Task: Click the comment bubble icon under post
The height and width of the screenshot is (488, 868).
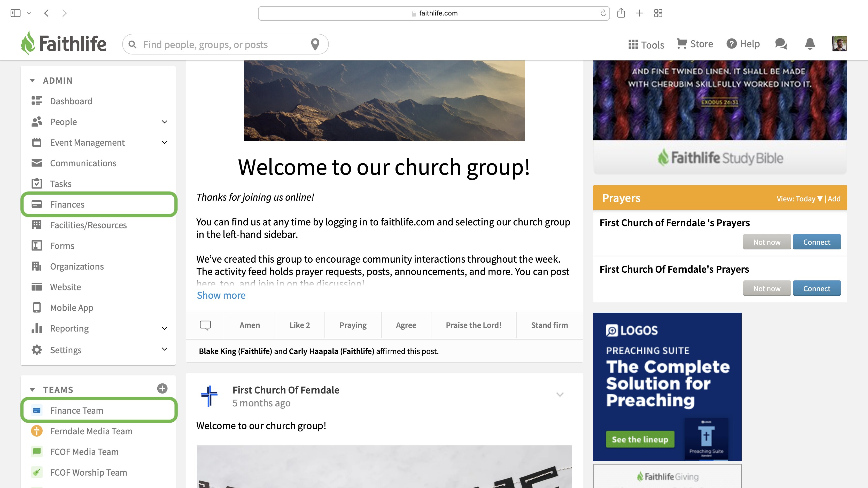Action: (x=205, y=325)
